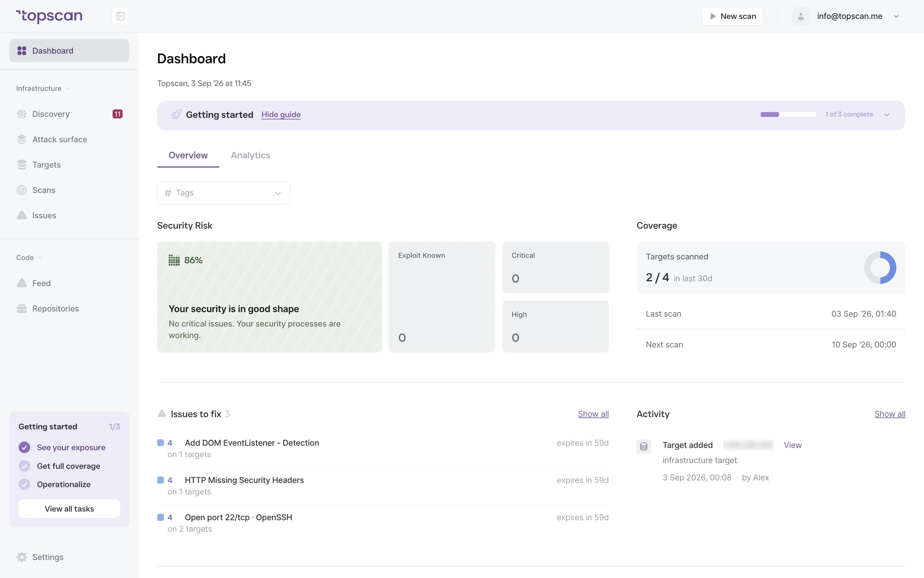
Task: Click the Targets database icon
Action: pos(22,165)
